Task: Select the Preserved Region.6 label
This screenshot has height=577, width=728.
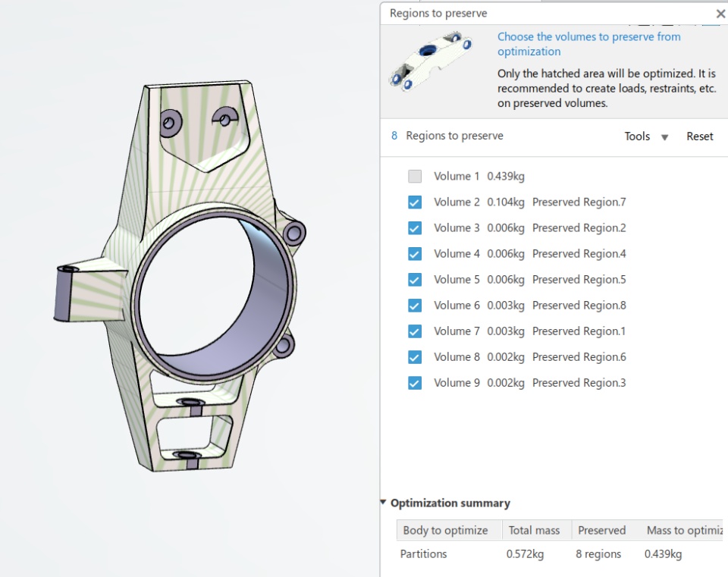Action: 579,357
